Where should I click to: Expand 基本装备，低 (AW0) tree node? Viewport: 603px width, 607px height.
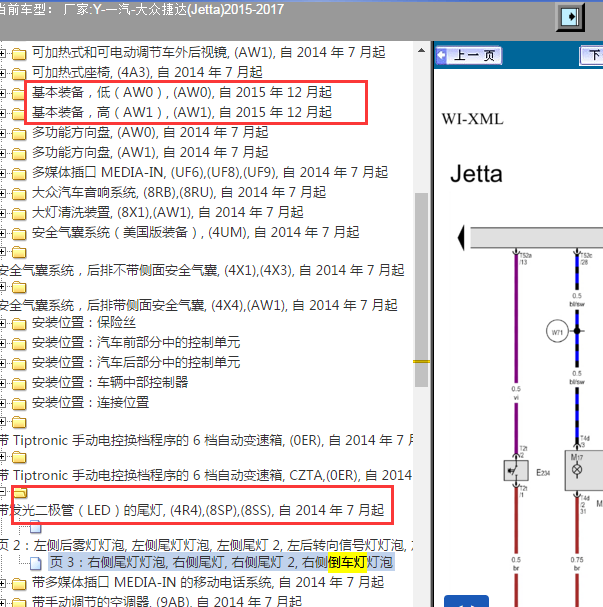point(2,93)
